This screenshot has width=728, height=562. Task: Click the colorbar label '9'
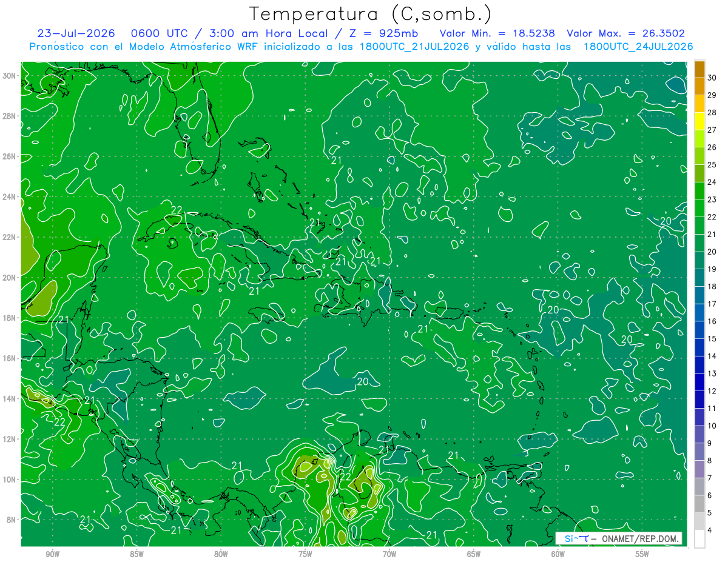pyautogui.click(x=709, y=443)
